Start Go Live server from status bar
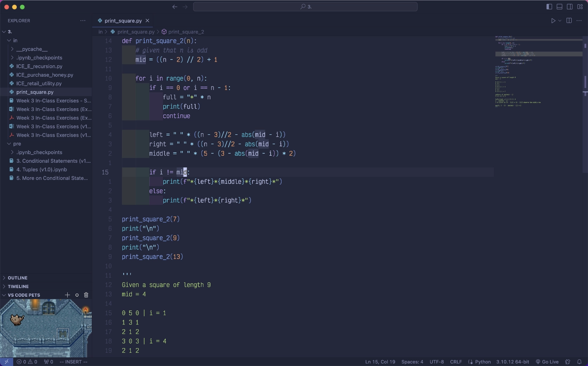This screenshot has width=588, height=366. 548,362
